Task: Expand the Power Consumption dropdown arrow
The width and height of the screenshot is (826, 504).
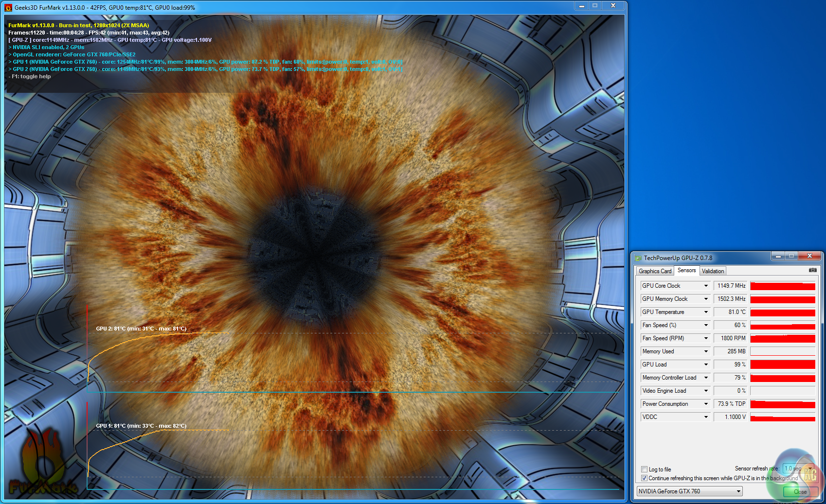Action: tap(706, 404)
